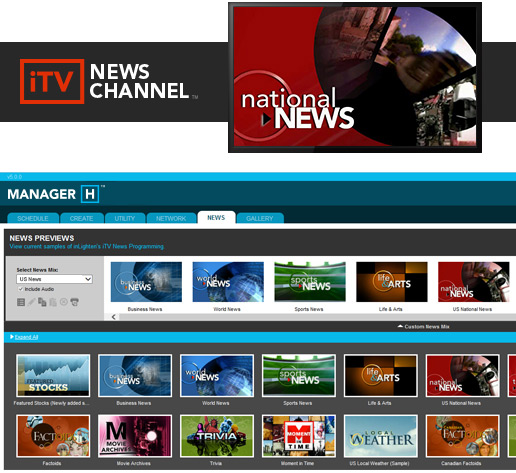Screen dimensions: 516x473
Task: Toggle the Include Audio checkbox
Action: pyautogui.click(x=21, y=289)
